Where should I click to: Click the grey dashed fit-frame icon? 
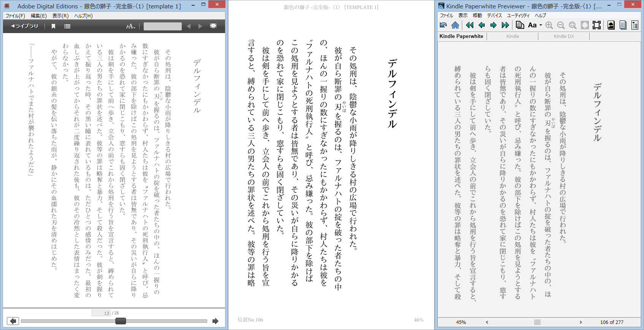585,25
